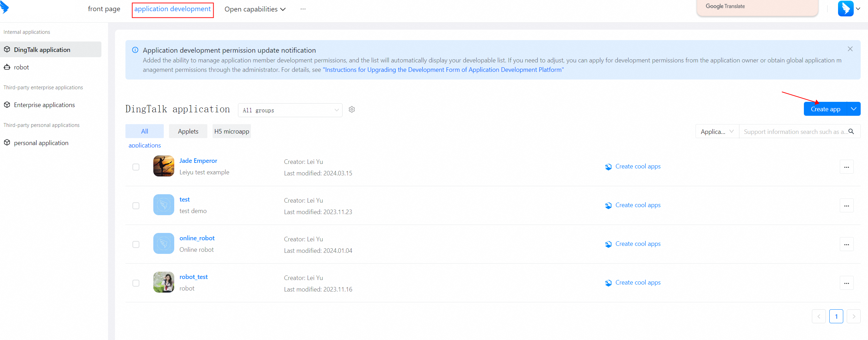The width and height of the screenshot is (868, 340).
Task: Go to the next page arrow
Action: click(x=854, y=316)
